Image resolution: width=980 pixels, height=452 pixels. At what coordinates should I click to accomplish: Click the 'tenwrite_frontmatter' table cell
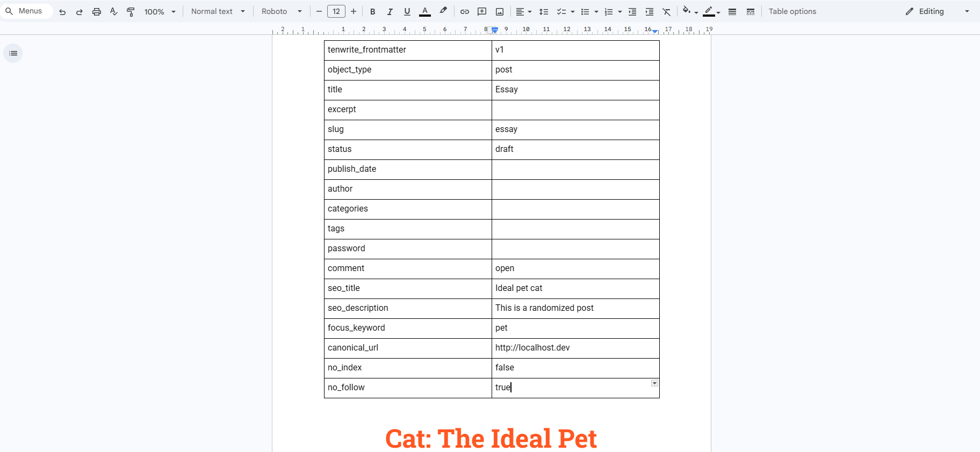(x=408, y=50)
